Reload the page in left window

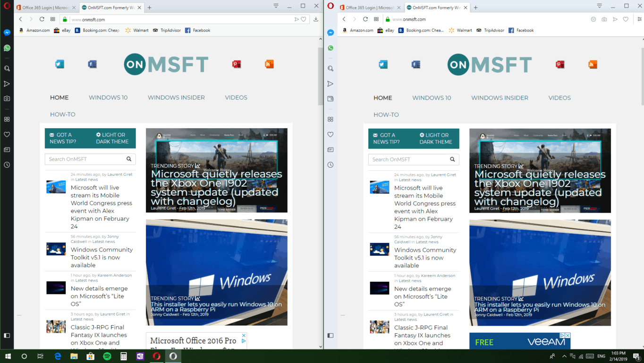pos(42,19)
